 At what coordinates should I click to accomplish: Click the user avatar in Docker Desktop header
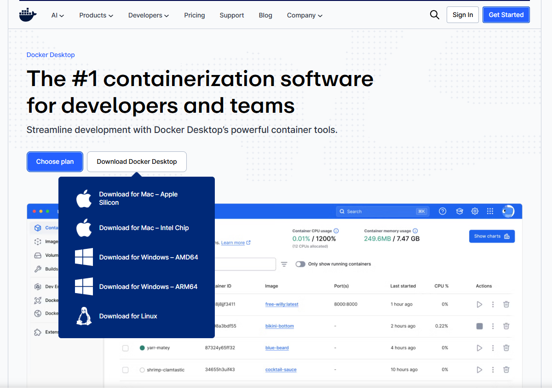pyautogui.click(x=508, y=211)
